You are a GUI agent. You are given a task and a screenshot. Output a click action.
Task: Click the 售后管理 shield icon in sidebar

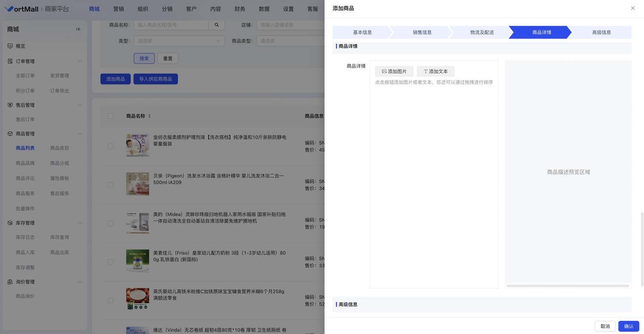coord(10,105)
